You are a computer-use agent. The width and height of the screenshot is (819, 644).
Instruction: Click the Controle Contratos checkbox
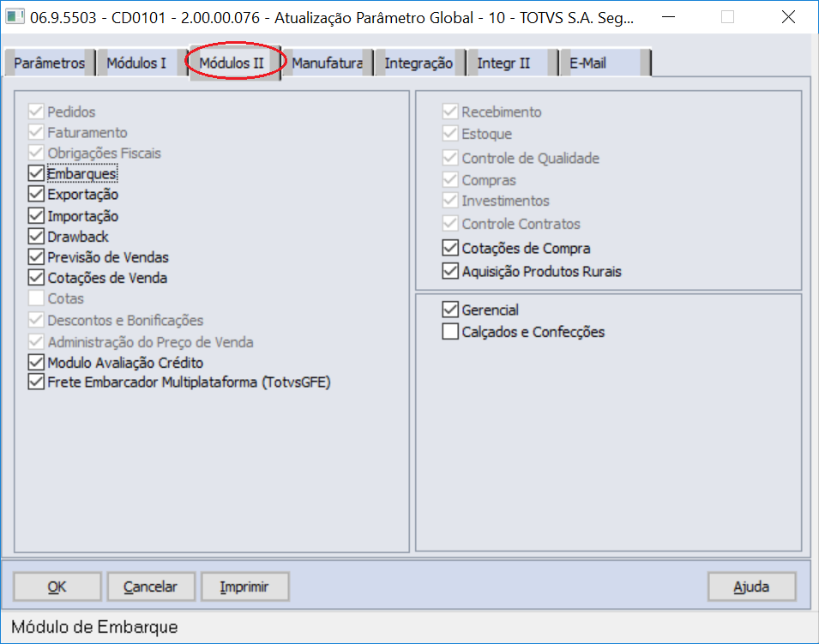(x=450, y=224)
